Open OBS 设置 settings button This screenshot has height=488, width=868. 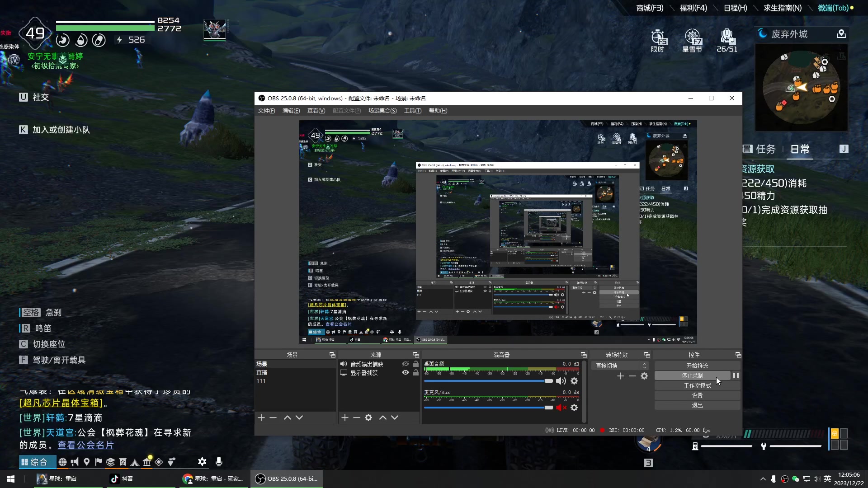(697, 395)
